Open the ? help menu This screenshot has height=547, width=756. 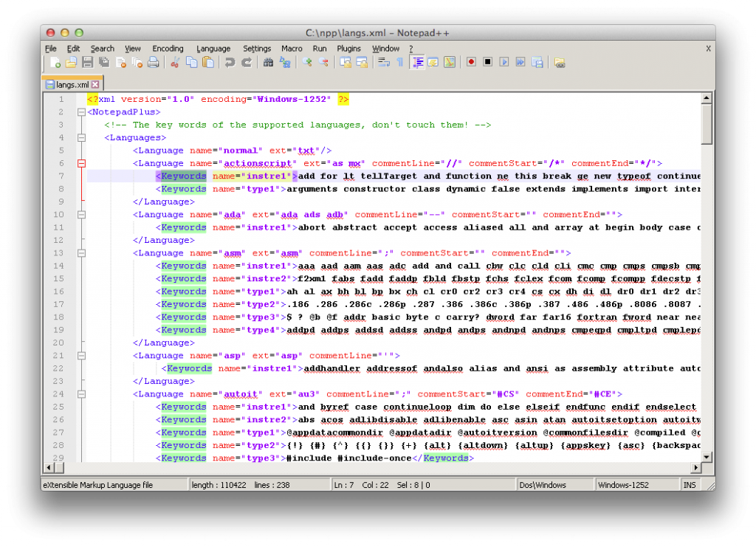[410, 49]
